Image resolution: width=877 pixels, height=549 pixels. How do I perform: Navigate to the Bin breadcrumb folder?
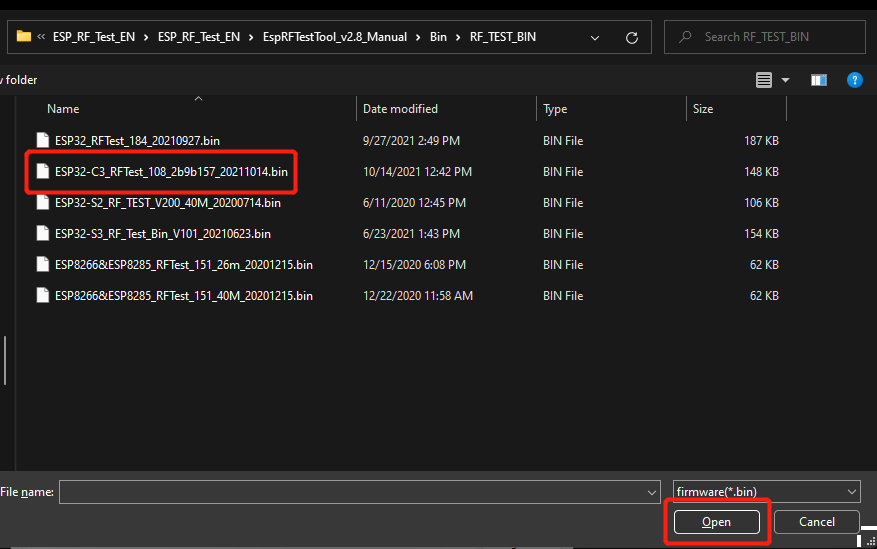point(438,37)
